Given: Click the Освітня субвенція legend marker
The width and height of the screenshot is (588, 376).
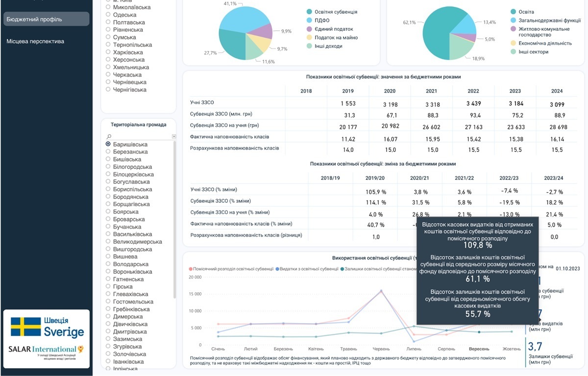Looking at the screenshot, I should pyautogui.click(x=310, y=12).
